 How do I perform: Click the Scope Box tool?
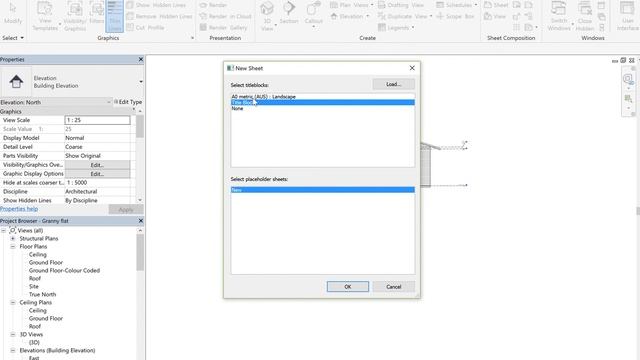[456, 16]
